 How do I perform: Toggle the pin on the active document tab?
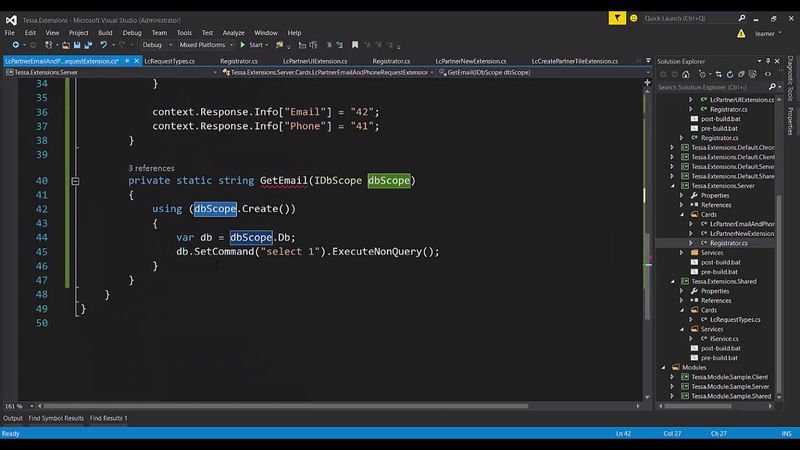[x=125, y=61]
